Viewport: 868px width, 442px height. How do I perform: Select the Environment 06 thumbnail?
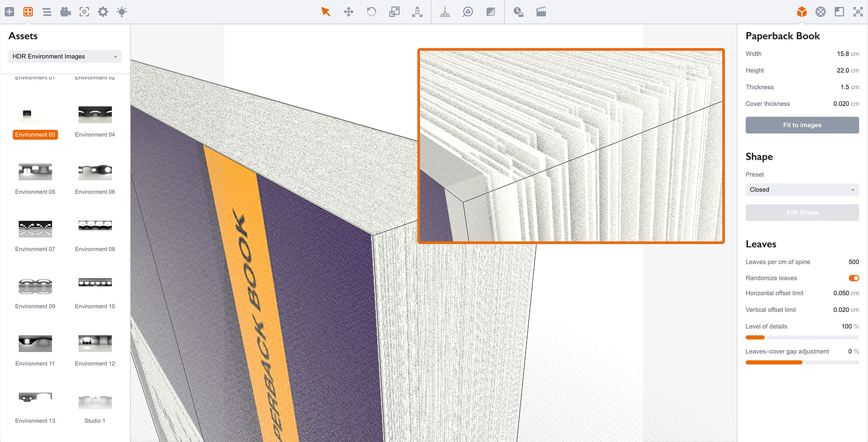click(x=95, y=172)
